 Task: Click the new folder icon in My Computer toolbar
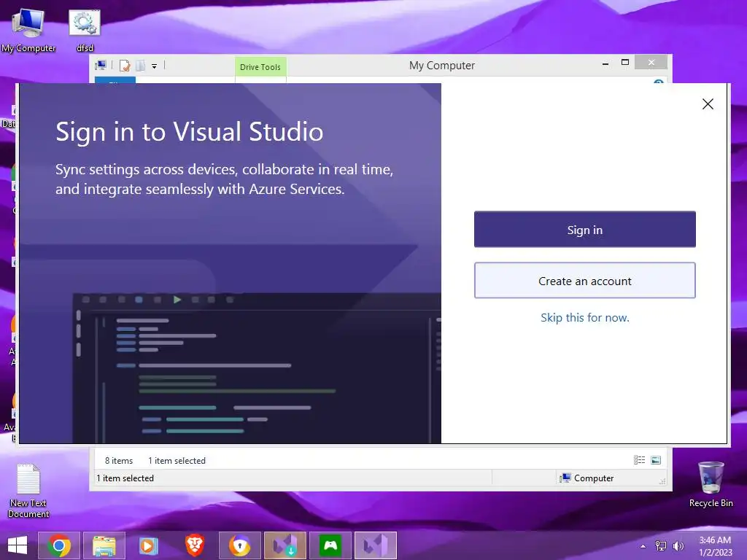pos(140,66)
